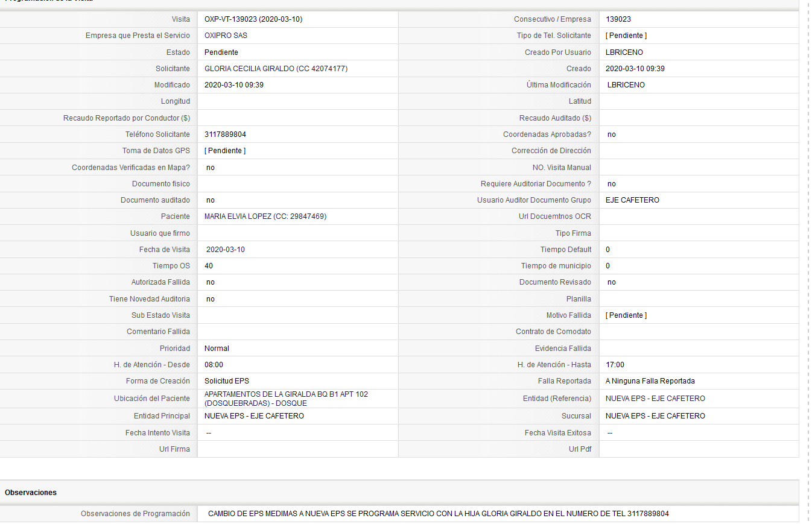
Task: Select the Tiempo de municipio value 0
Action: click(607, 266)
